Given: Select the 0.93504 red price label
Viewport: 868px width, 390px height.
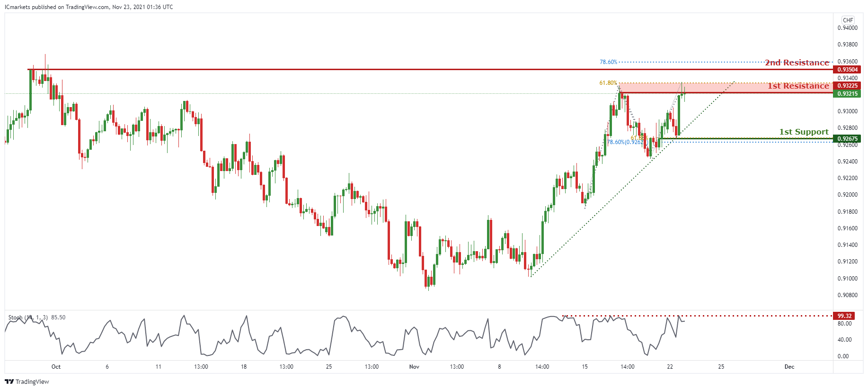Looking at the screenshot, I should pos(848,70).
